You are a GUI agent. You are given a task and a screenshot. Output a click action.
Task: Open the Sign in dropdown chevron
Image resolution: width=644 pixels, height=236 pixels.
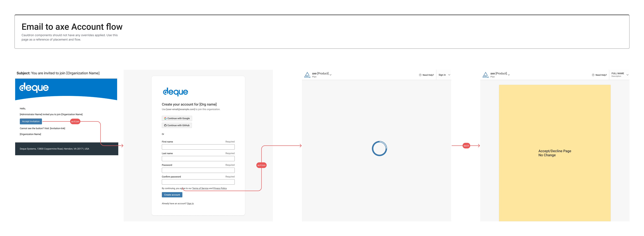449,75
